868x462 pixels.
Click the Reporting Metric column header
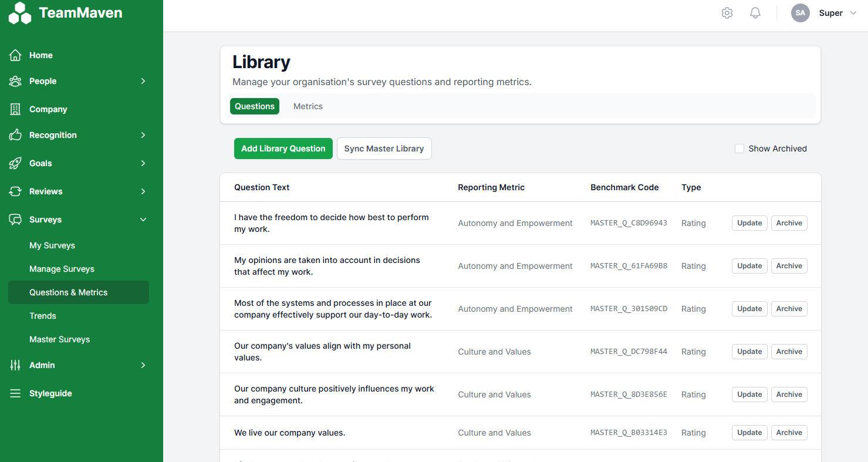pyautogui.click(x=491, y=187)
